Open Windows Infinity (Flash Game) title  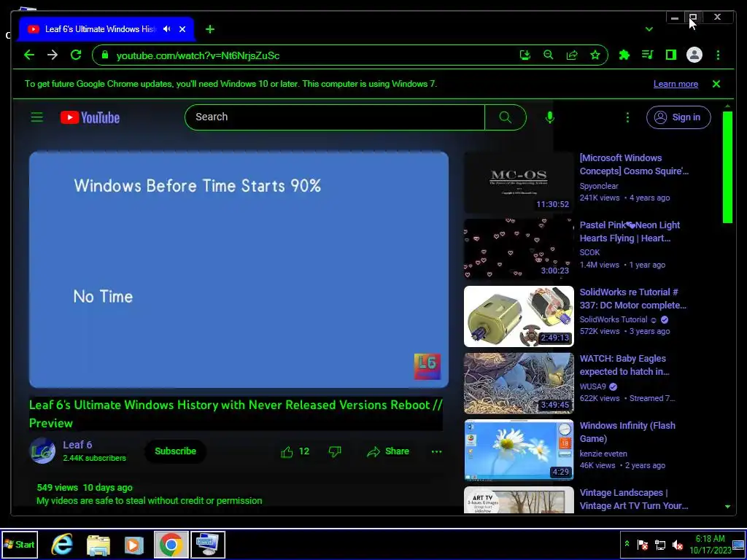pyautogui.click(x=627, y=432)
